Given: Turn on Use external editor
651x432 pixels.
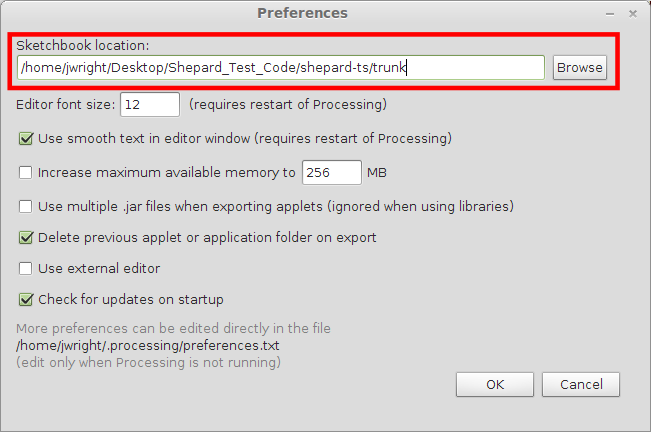Looking at the screenshot, I should [x=26, y=268].
